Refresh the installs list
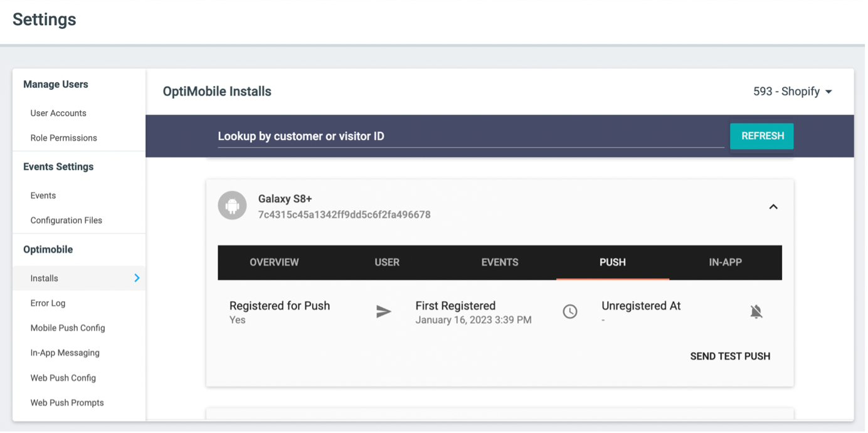Viewport: 868px width, 433px height. 762,136
